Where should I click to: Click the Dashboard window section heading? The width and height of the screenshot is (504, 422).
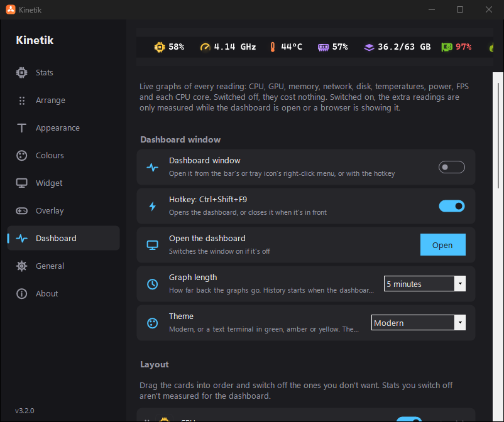tap(180, 139)
